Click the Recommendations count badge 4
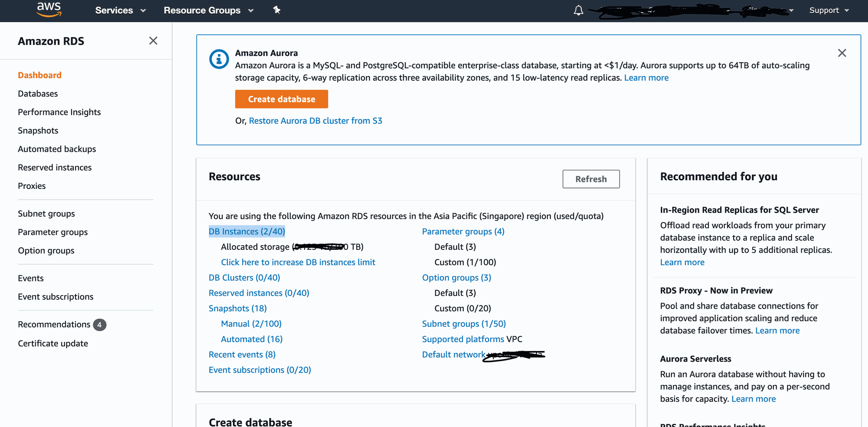The width and height of the screenshot is (868, 427). point(99,325)
